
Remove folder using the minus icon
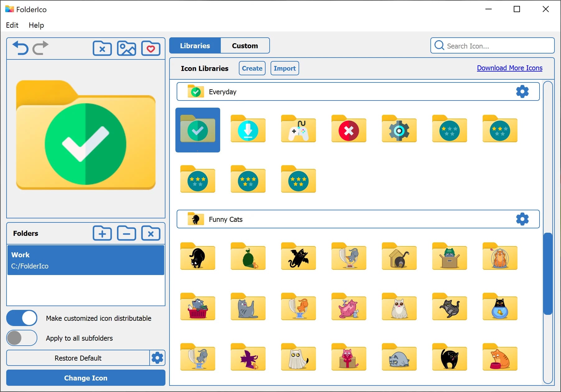tap(127, 233)
